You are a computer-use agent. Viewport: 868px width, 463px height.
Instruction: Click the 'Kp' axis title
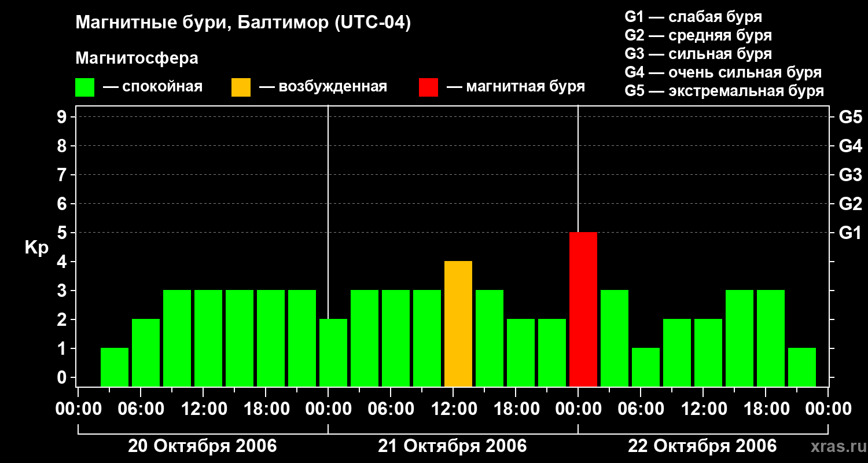[36, 248]
